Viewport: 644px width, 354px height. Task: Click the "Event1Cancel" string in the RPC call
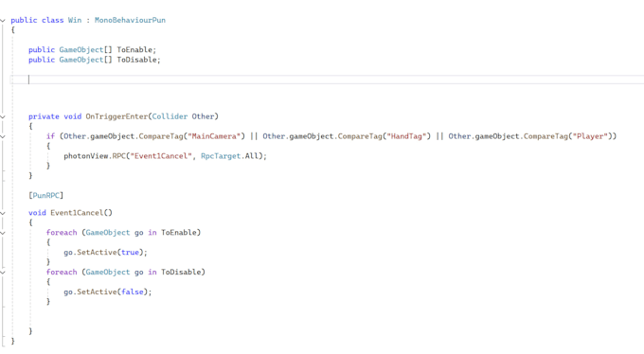click(161, 155)
